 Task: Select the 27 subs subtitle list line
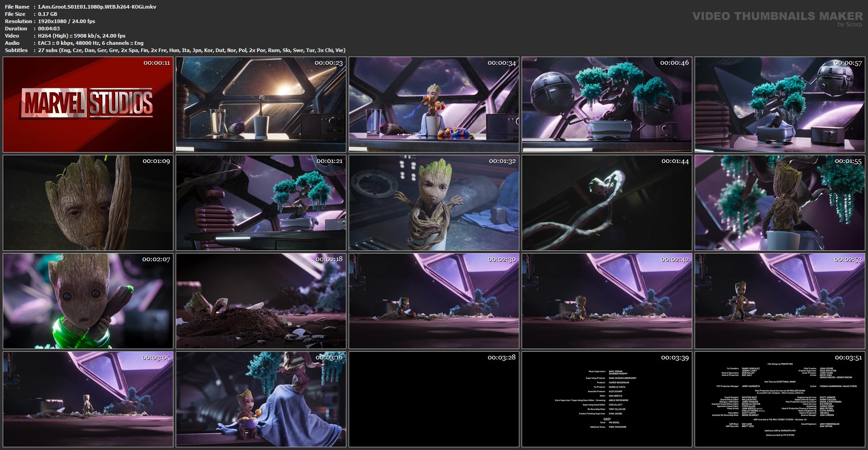[x=192, y=50]
